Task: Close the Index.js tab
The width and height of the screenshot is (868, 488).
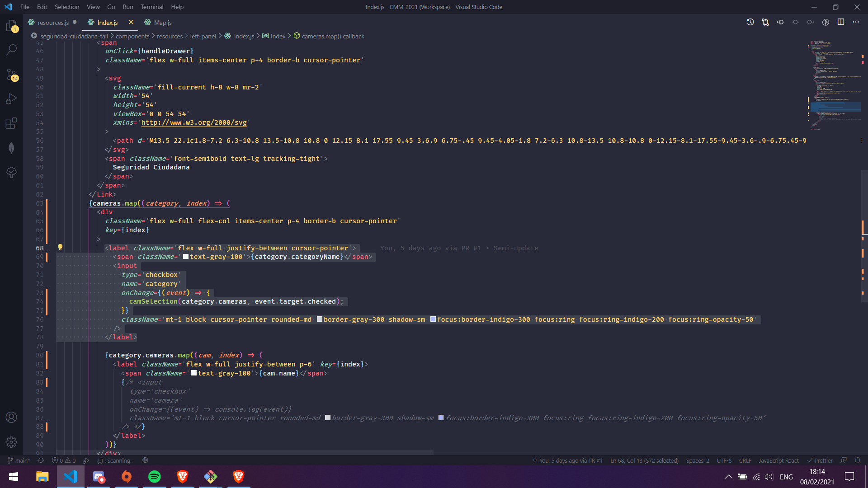Action: pyautogui.click(x=131, y=22)
